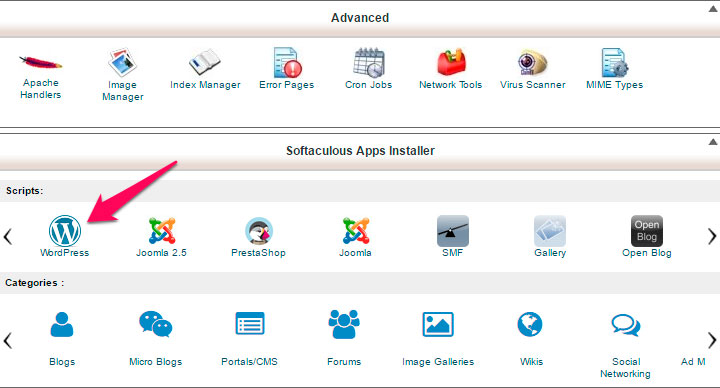Viewport: 720px width, 388px height.
Task: Click the Portals/CMS text label
Action: 250,362
